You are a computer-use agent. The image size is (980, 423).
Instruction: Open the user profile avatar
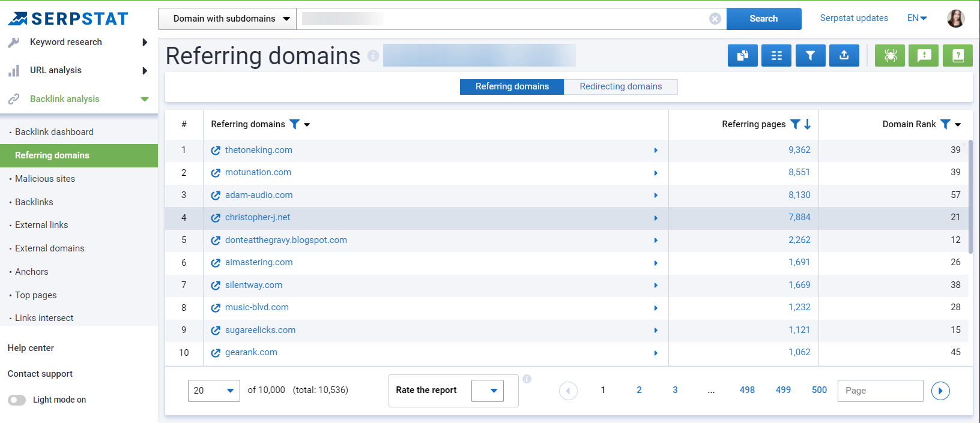955,19
